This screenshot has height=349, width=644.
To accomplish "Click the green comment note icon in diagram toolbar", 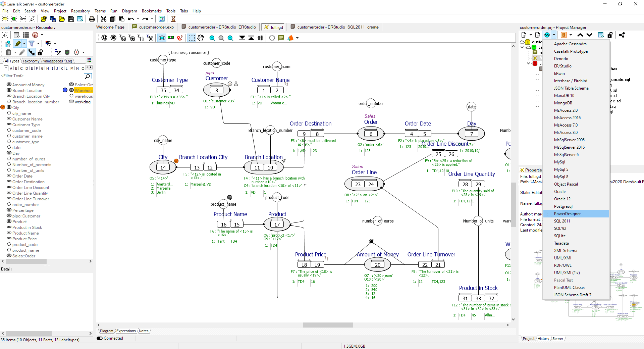I will (281, 38).
